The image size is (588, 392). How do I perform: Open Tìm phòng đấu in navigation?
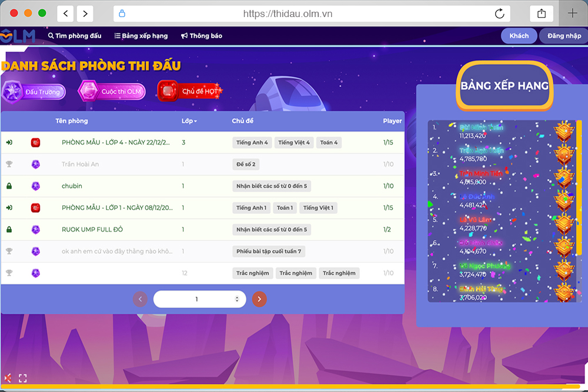[75, 36]
